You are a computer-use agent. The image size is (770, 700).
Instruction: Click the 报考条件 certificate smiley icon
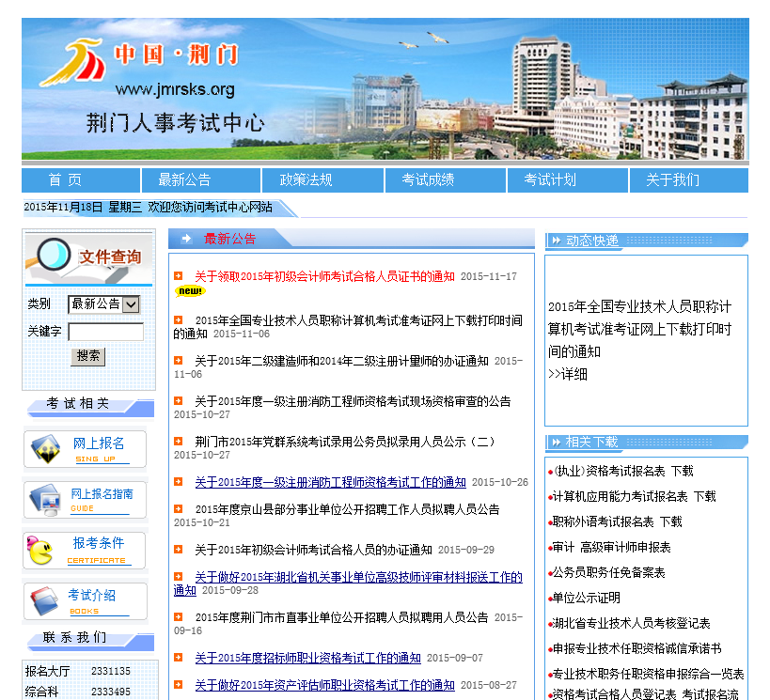pos(40,551)
